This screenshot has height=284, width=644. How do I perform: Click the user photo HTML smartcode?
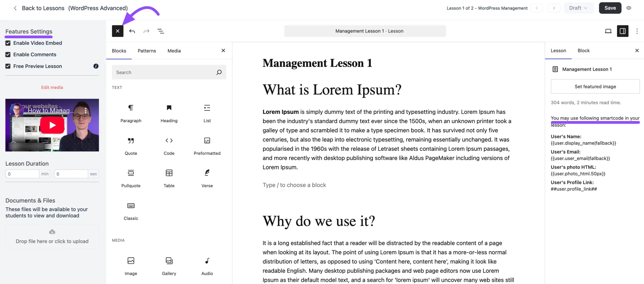click(x=578, y=174)
